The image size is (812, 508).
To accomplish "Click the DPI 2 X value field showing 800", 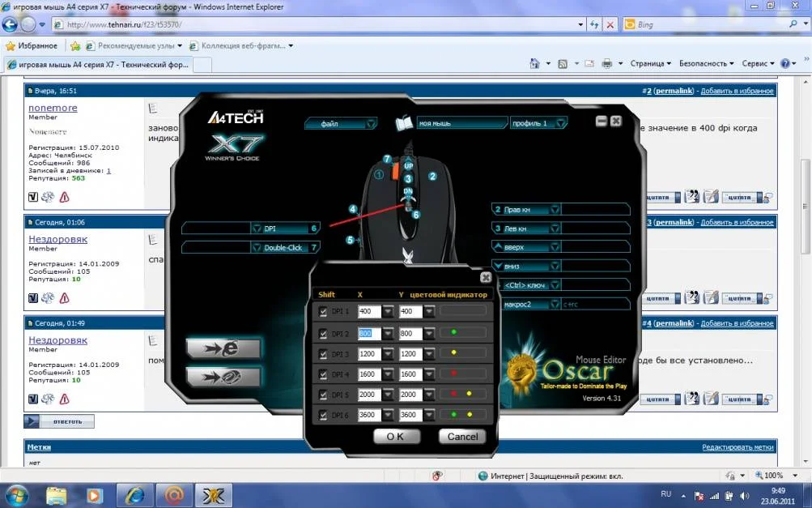I will pyautogui.click(x=369, y=334).
